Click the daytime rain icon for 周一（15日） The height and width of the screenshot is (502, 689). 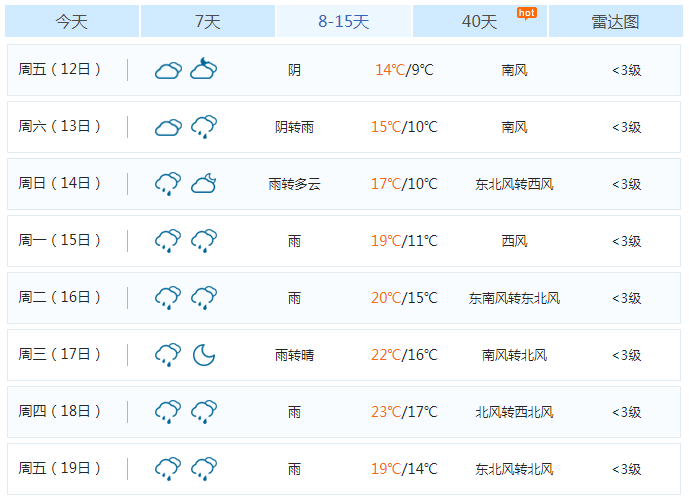(x=168, y=241)
